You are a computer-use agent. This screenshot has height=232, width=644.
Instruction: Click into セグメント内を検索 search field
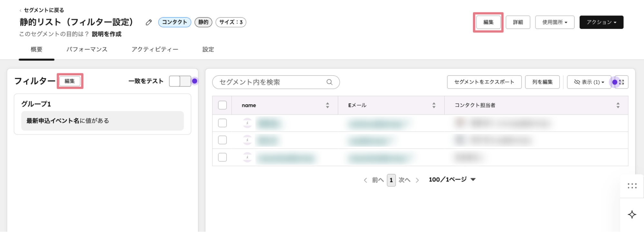(x=271, y=82)
